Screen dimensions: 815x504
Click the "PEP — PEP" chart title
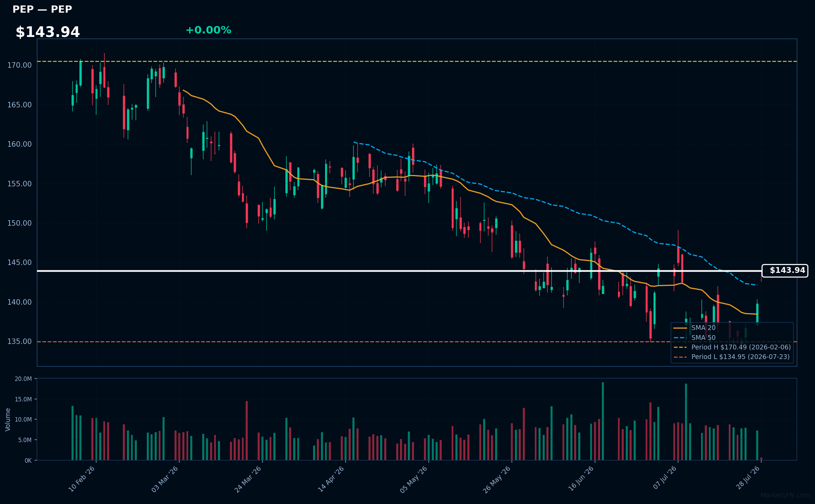(x=42, y=9)
